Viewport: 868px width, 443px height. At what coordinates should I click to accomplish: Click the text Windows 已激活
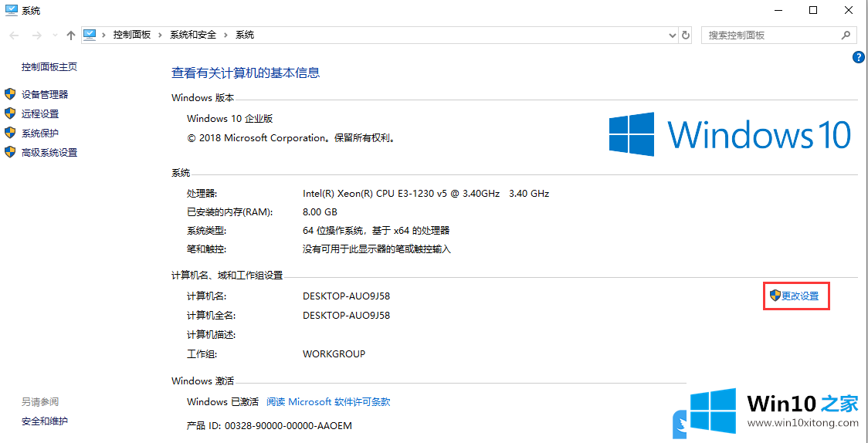coord(222,402)
